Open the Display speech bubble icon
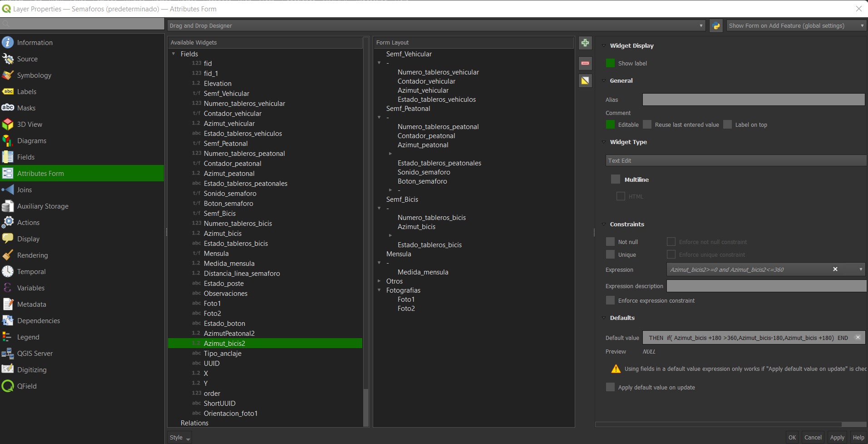This screenshot has width=868, height=444. click(x=8, y=239)
